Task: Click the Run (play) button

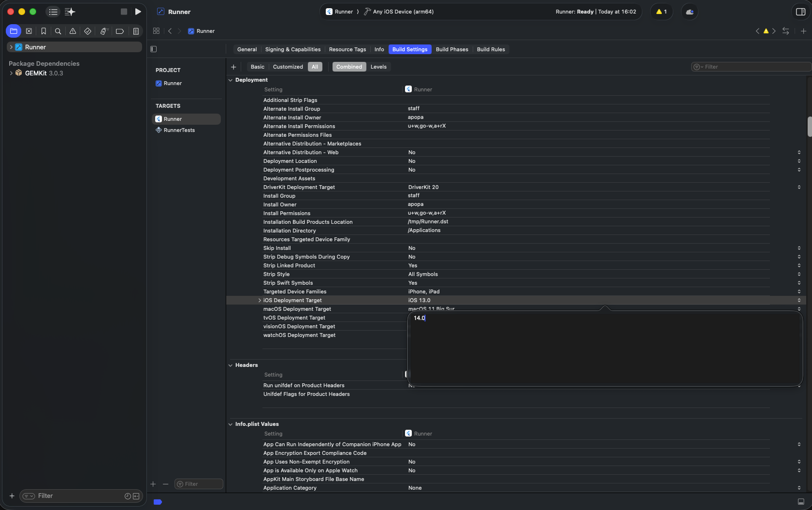Action: (x=138, y=12)
